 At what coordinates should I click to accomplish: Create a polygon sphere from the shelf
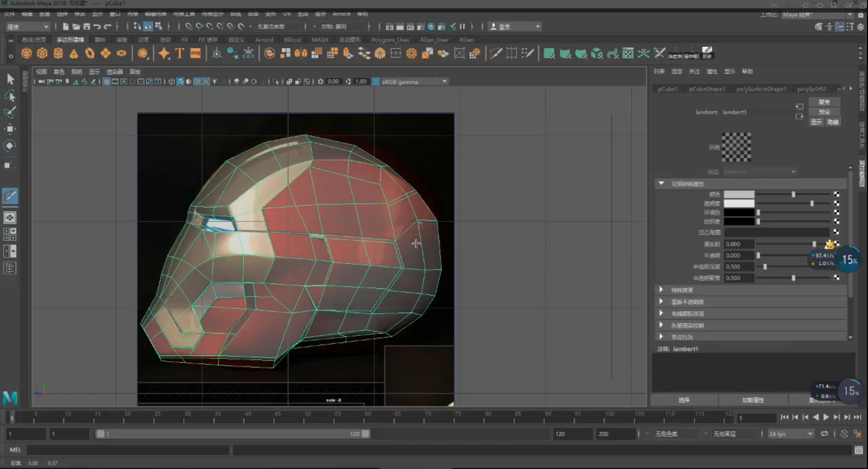(x=27, y=53)
